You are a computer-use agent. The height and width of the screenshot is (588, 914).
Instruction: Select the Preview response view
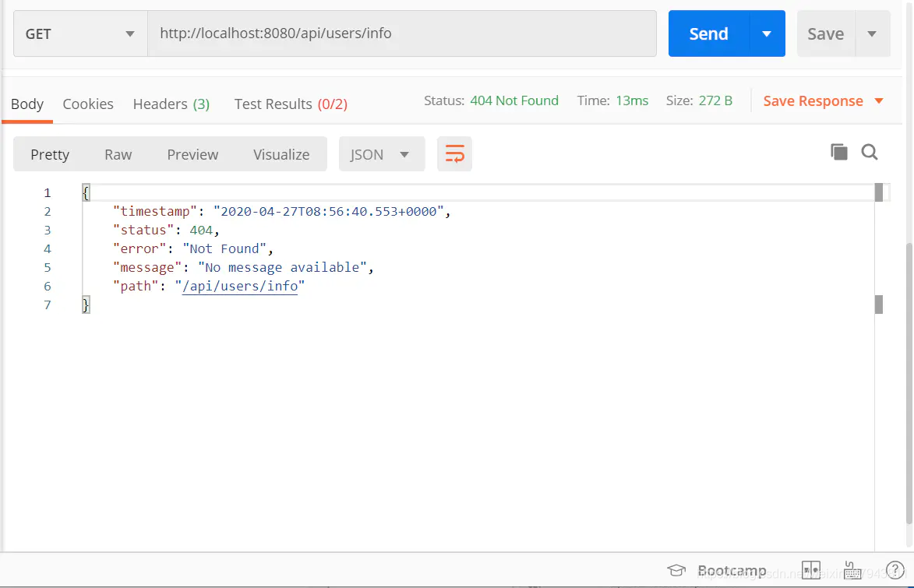tap(192, 154)
